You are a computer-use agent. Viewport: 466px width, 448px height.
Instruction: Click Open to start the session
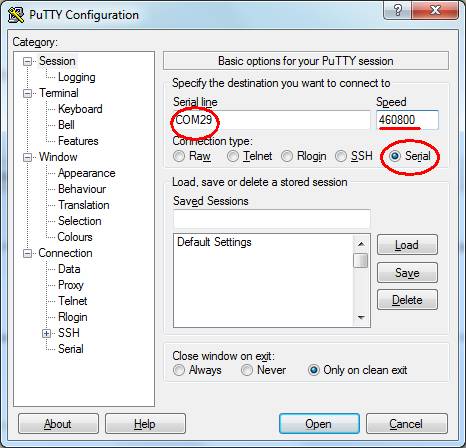click(x=319, y=424)
